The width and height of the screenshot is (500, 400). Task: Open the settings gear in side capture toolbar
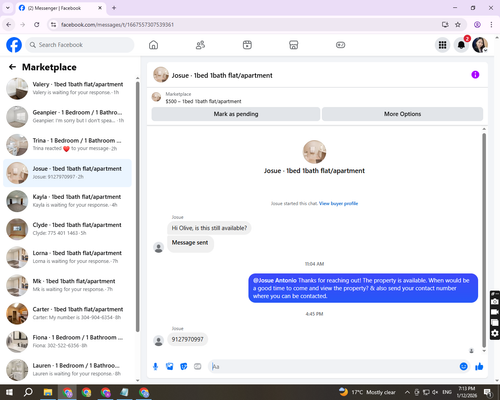tap(495, 333)
